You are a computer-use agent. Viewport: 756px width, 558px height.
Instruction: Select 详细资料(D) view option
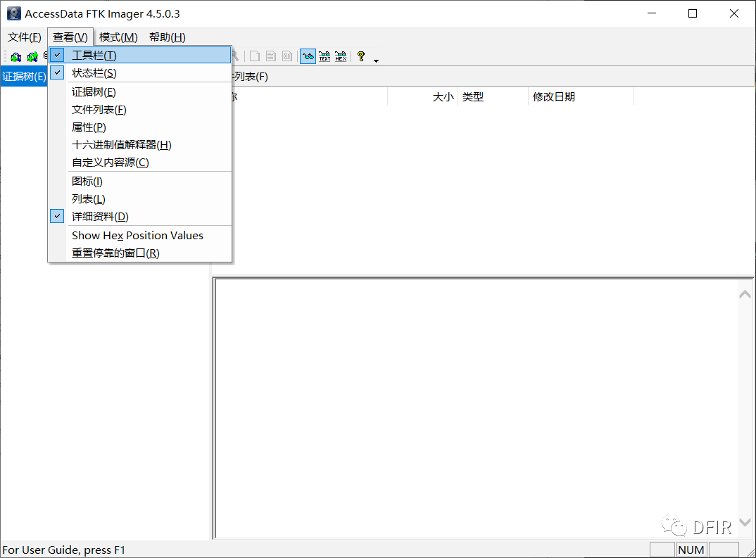(x=140, y=216)
